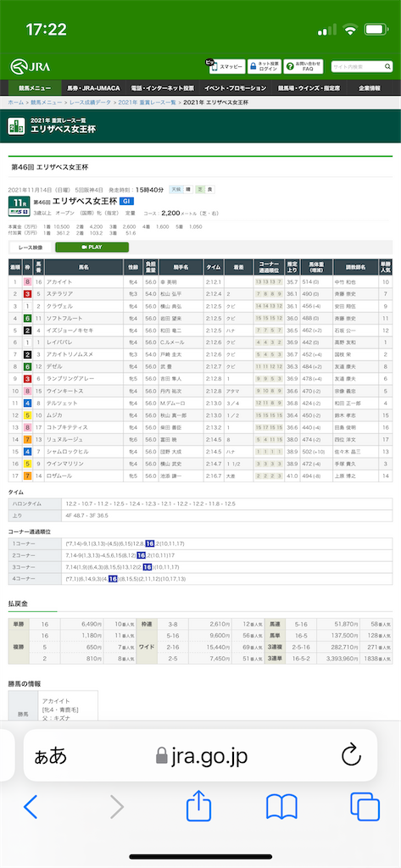Image resolution: width=401 pixels, height=868 pixels.
Task: Go to レース成績データ in the breadcrumb
Action: (x=90, y=103)
